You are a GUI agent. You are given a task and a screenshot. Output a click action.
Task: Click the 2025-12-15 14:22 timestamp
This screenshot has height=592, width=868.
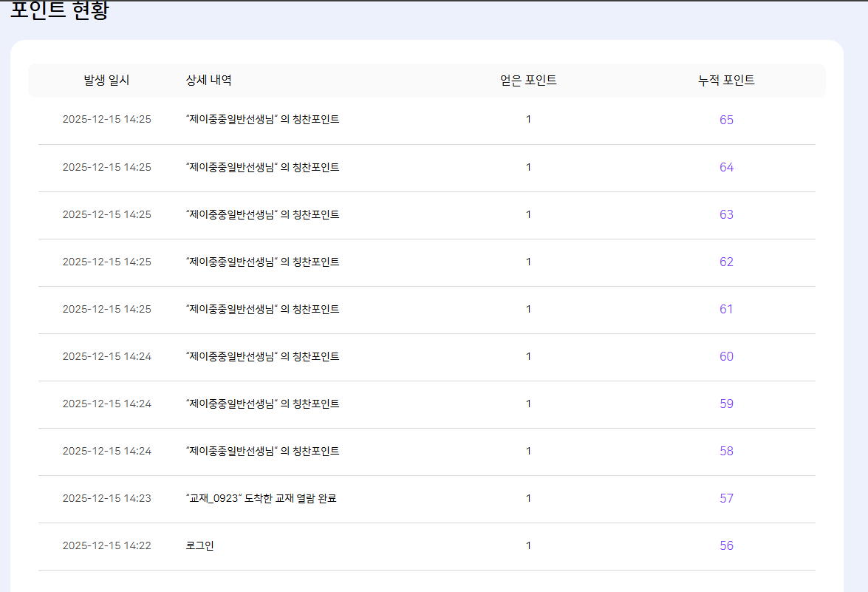[107, 545]
